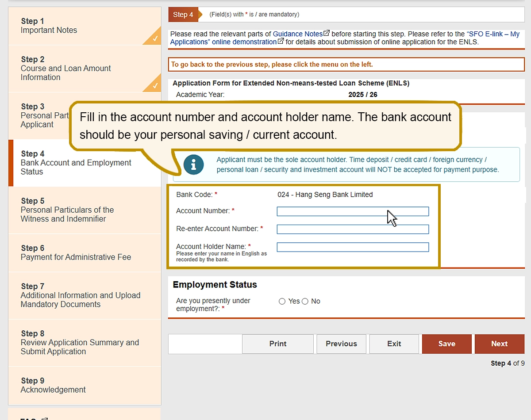Click the Account Number input field
The width and height of the screenshot is (531, 420).
coord(352,211)
